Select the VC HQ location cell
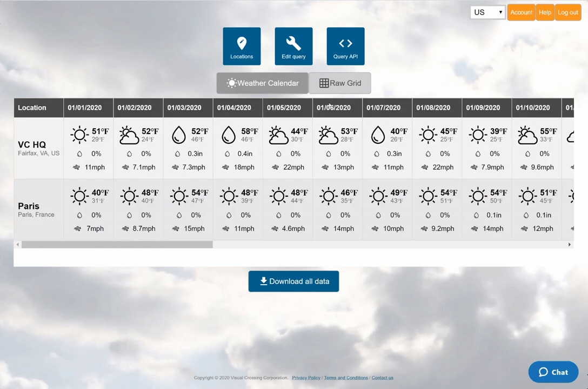588x389 pixels. [38, 148]
